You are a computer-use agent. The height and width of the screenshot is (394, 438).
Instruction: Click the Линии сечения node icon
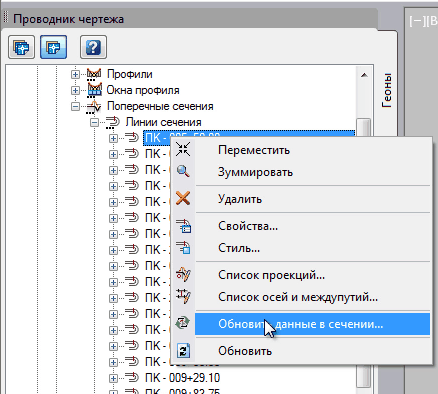pos(112,122)
